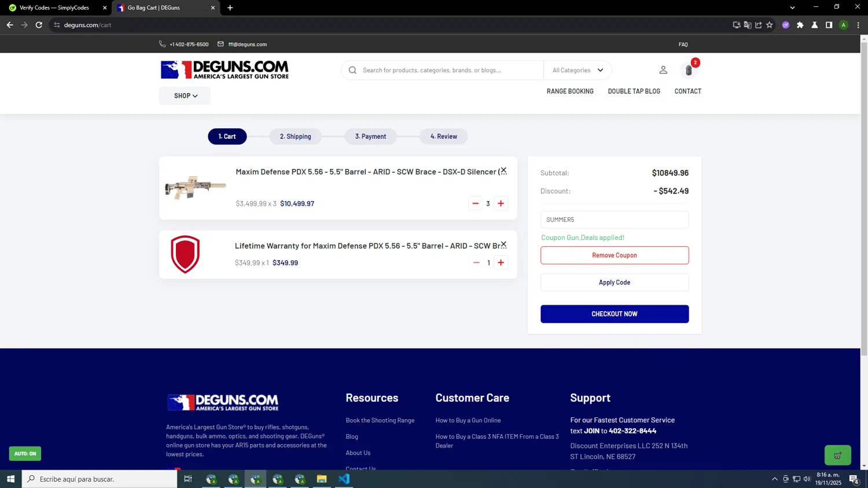Open CONTACT menu link
The image size is (868, 488).
coord(687,91)
